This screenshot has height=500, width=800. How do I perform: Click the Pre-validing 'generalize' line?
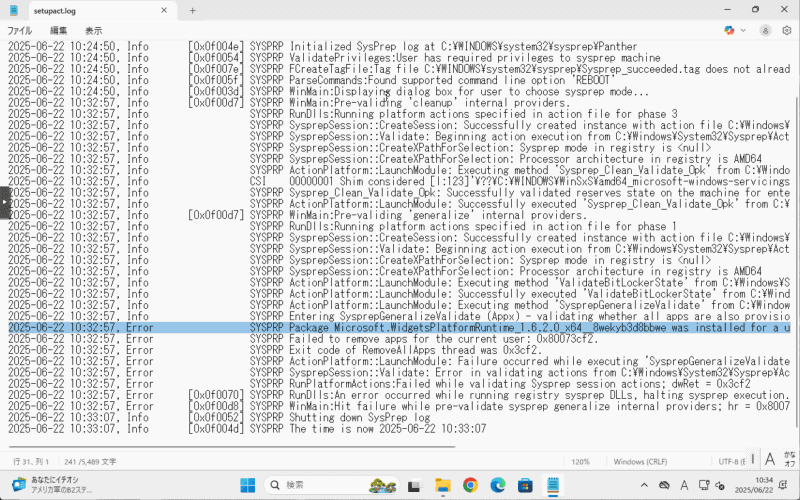298,215
